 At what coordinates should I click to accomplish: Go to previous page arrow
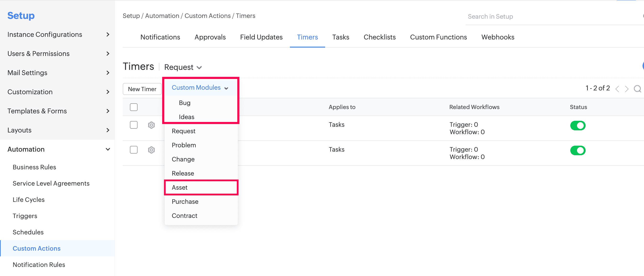pyautogui.click(x=617, y=89)
